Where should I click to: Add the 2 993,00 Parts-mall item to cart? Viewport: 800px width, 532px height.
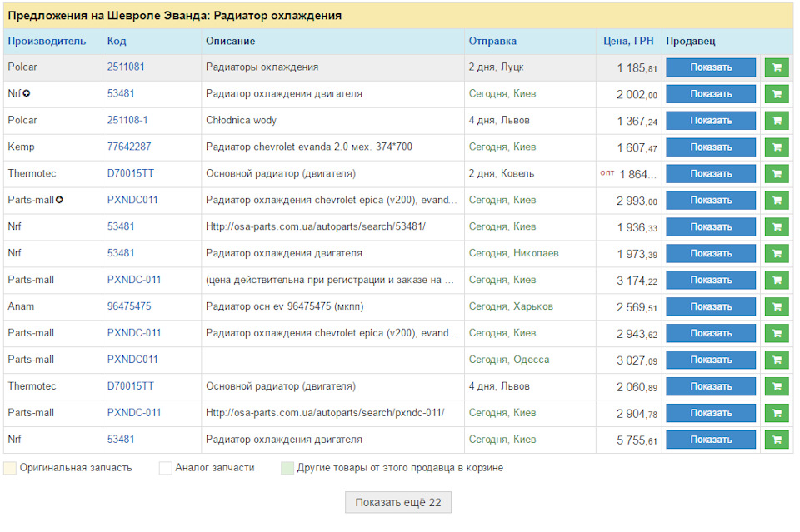[x=777, y=201]
